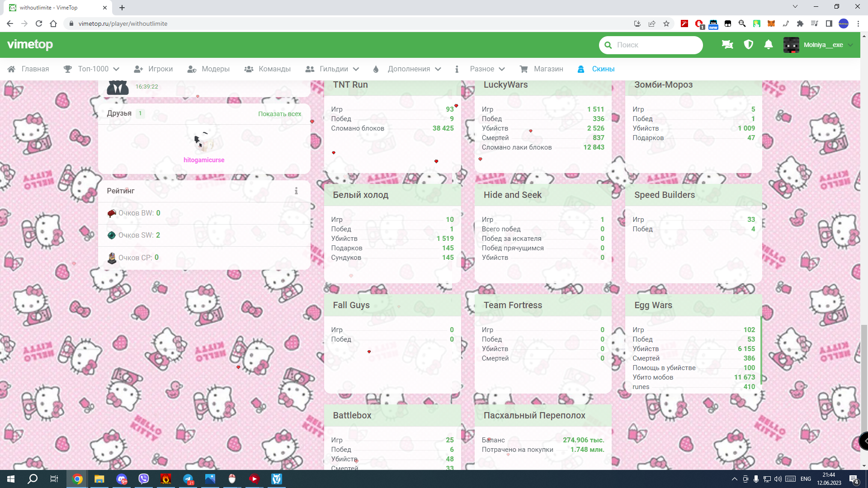The width and height of the screenshot is (868, 488).
Task: Open the Магазин shop menu item
Action: click(541, 69)
